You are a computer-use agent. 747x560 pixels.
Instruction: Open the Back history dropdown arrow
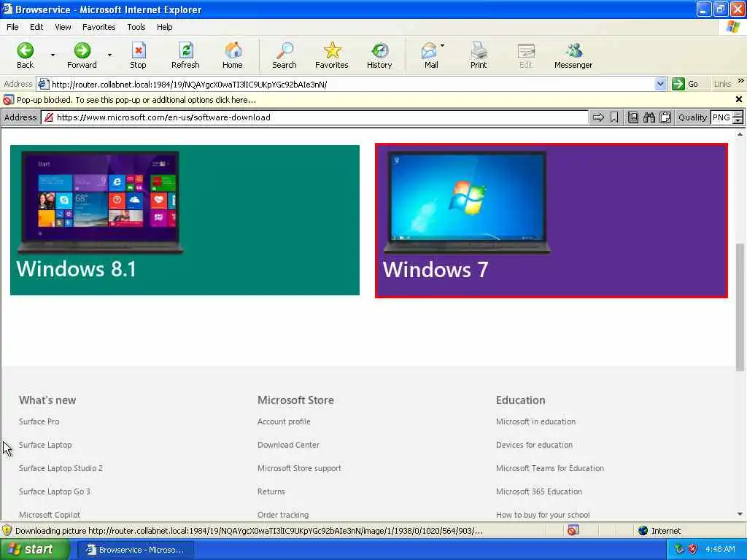click(x=53, y=55)
